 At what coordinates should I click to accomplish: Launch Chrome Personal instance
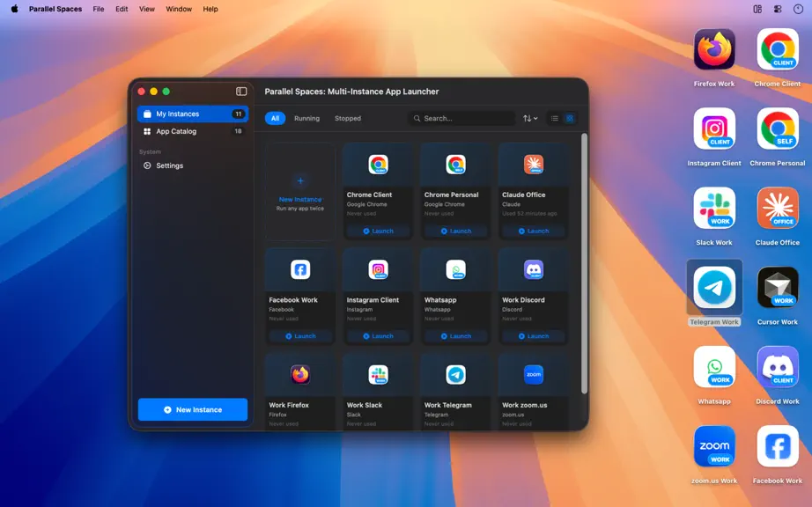pos(455,231)
